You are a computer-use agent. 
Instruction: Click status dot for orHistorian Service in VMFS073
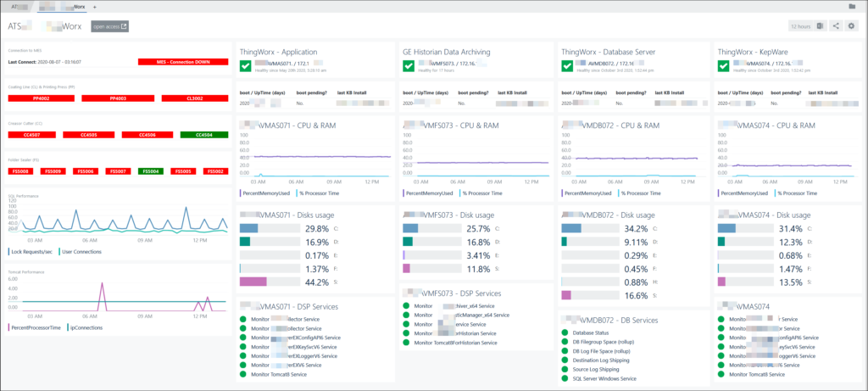point(406,332)
